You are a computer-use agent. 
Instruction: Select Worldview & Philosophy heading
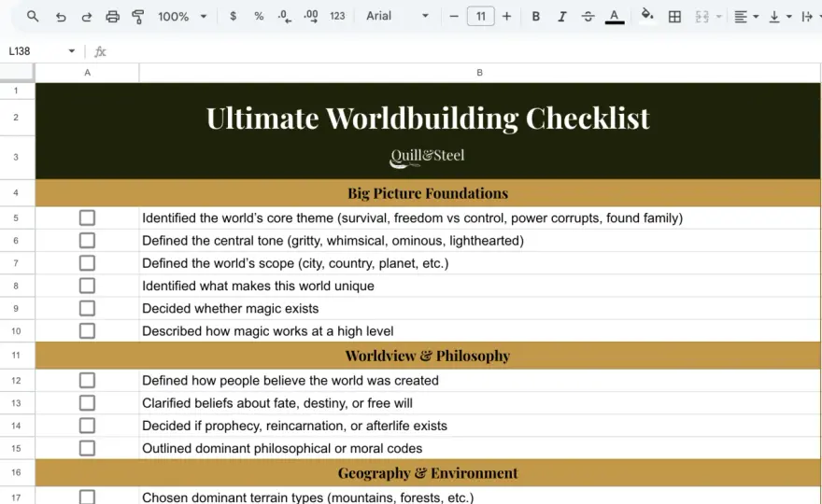tap(428, 356)
